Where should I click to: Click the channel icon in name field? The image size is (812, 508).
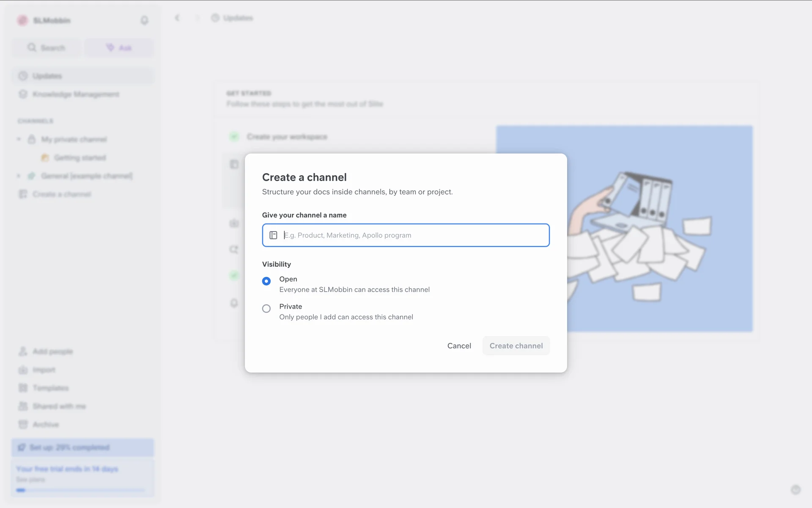[273, 235]
